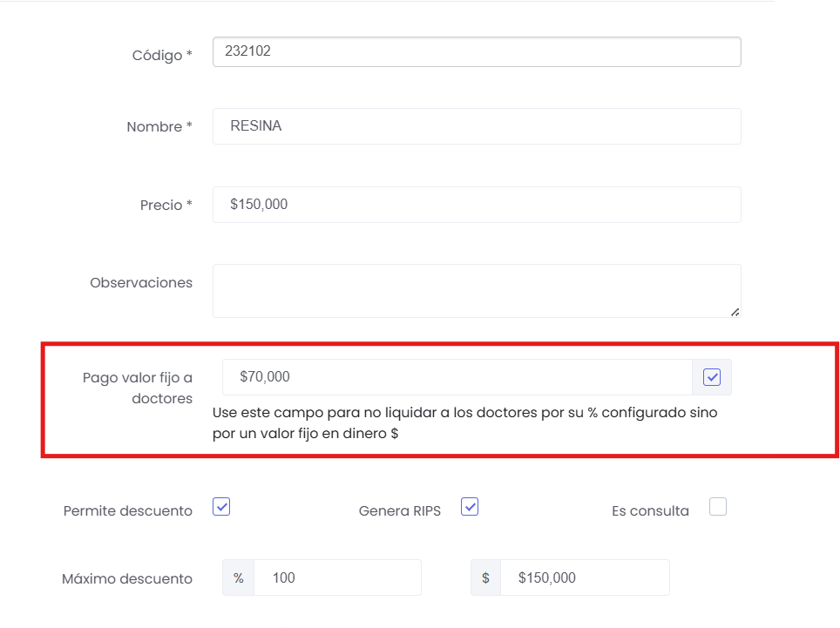The width and height of the screenshot is (840, 628).
Task: Select the Precio input with $150,000
Action: (x=476, y=205)
